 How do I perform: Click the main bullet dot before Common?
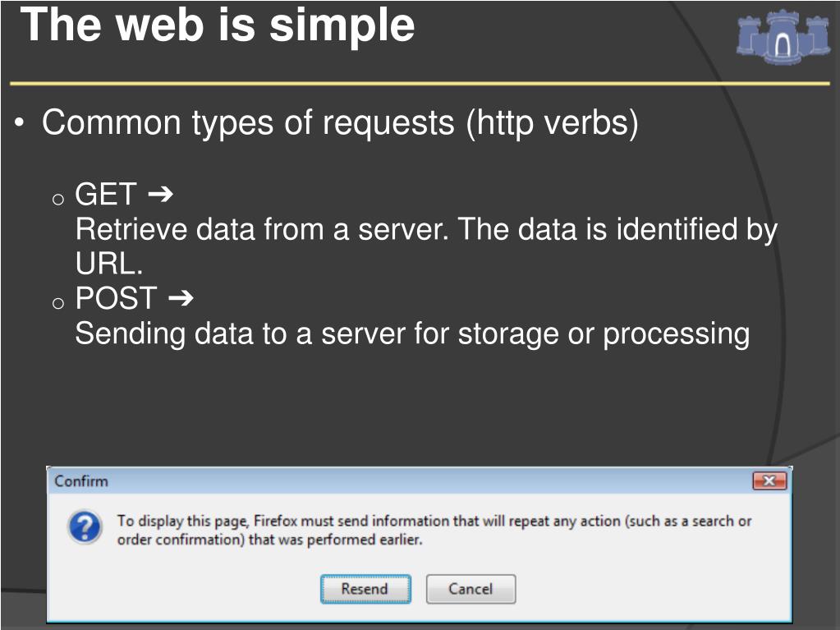(x=19, y=123)
